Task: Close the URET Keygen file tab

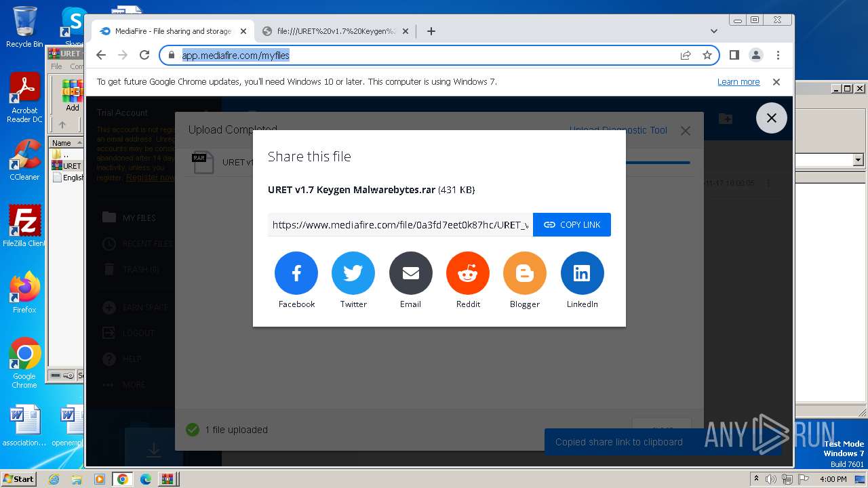Action: coord(406,31)
